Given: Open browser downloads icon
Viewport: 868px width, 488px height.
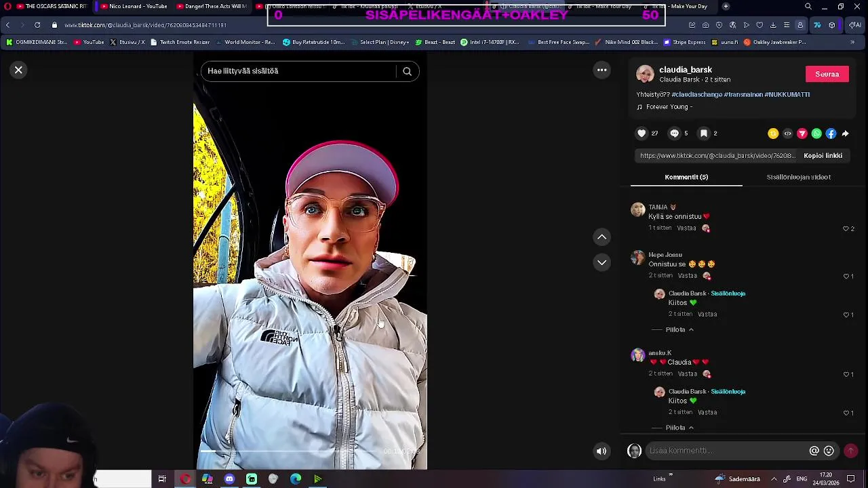Looking at the screenshot, I should pos(773,25).
